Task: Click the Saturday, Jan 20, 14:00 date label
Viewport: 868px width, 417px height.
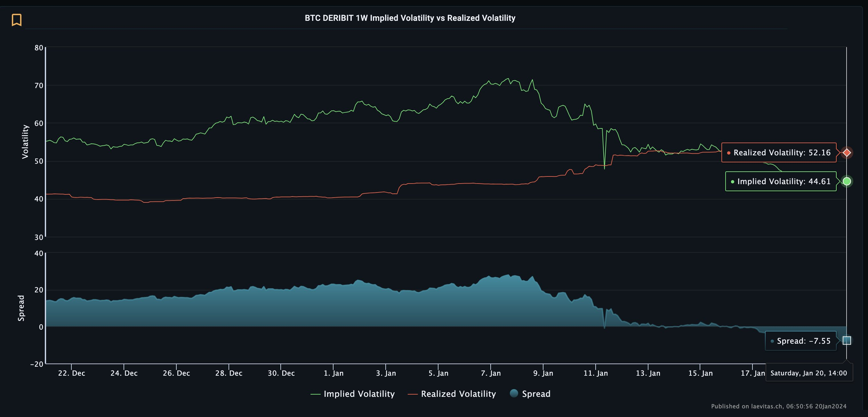Action: (808, 373)
